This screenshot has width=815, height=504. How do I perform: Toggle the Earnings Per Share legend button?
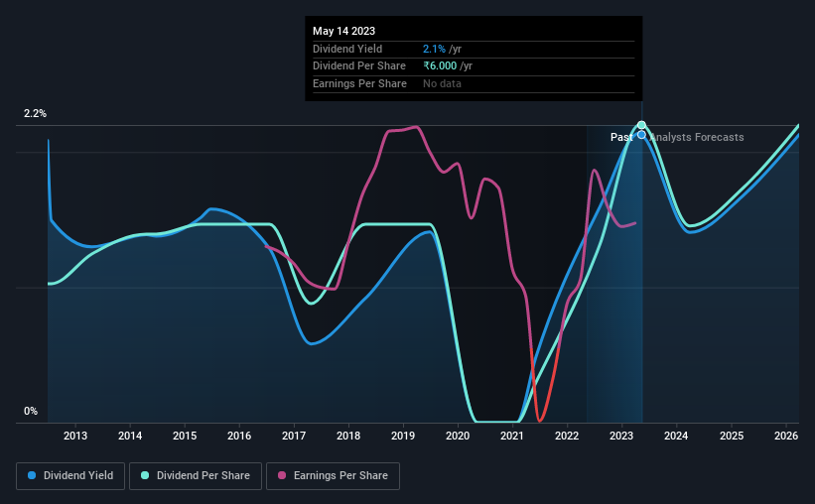(333, 476)
